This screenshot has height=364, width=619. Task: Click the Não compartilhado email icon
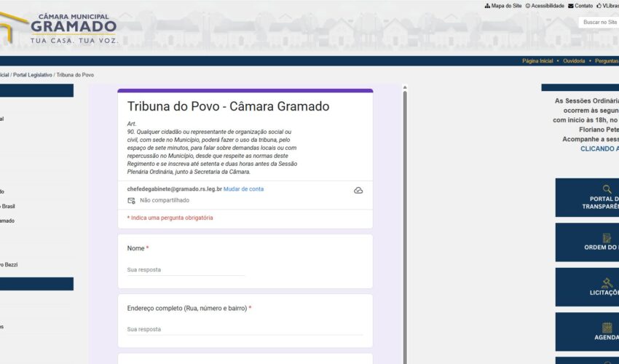click(x=132, y=200)
